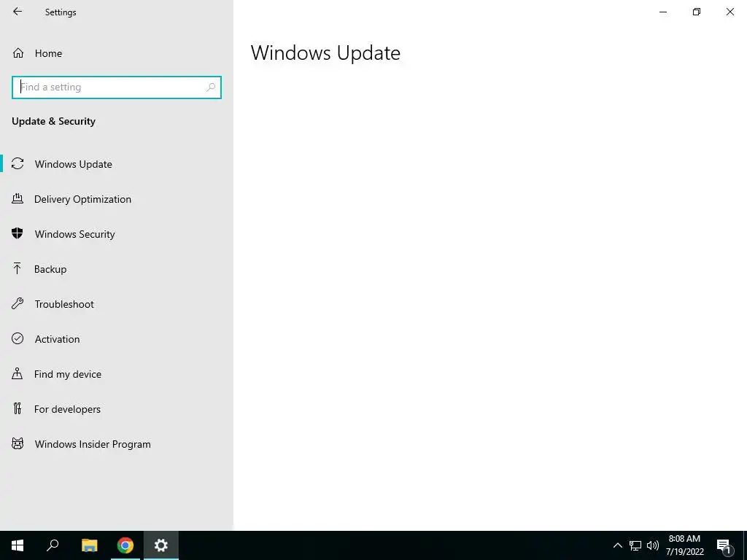Click the Backup upward arrow icon
This screenshot has width=747, height=560.
pos(18,268)
